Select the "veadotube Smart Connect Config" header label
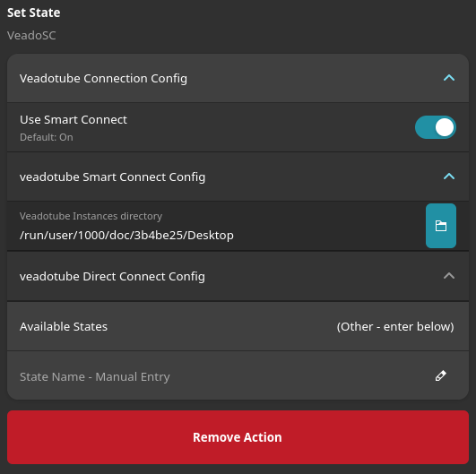The height and width of the screenshot is (474, 476). pyautogui.click(x=112, y=177)
